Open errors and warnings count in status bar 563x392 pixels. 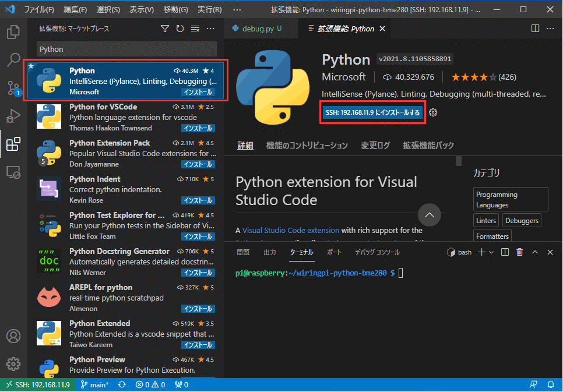(150, 385)
